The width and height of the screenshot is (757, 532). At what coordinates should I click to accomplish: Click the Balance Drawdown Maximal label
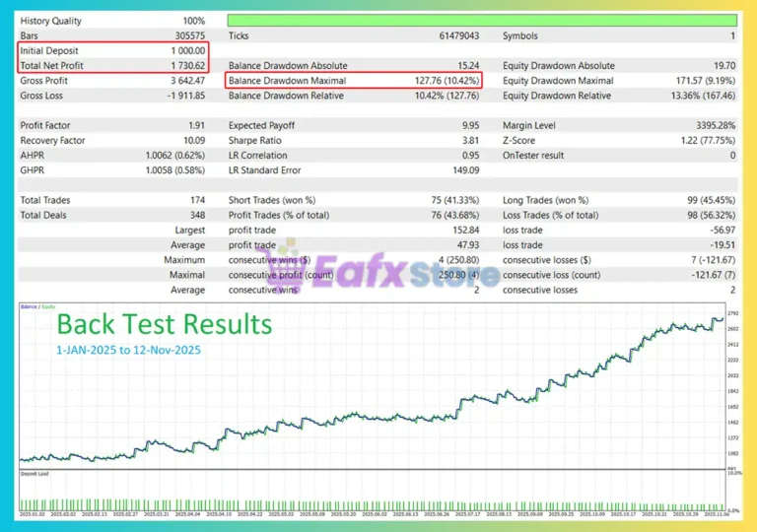[287, 81]
